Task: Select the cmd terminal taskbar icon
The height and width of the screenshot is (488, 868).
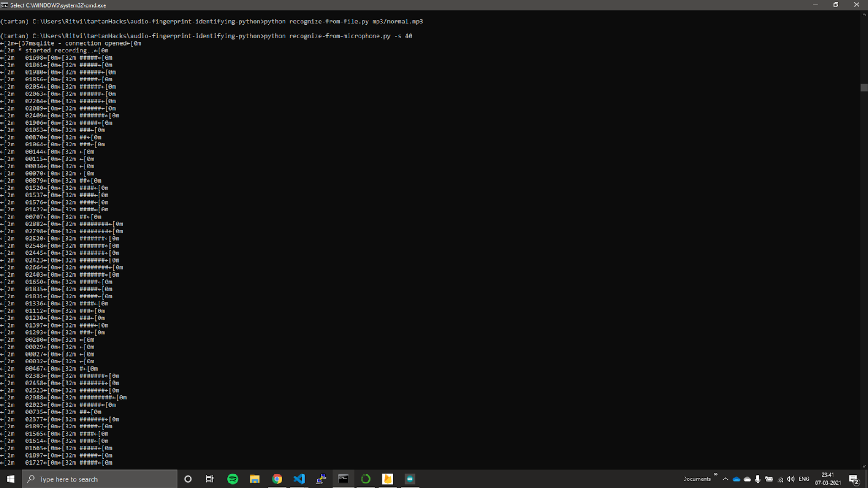Action: tap(344, 479)
